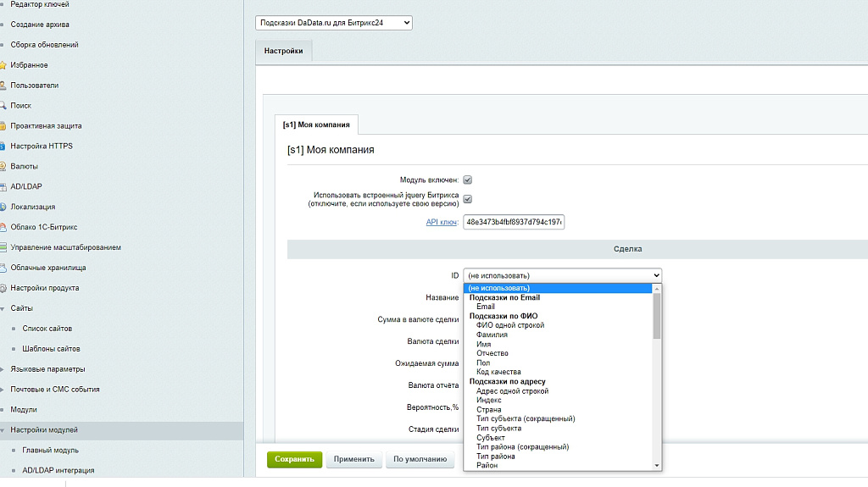Expand the Языковые параметры tree item

pyautogui.click(x=3, y=369)
